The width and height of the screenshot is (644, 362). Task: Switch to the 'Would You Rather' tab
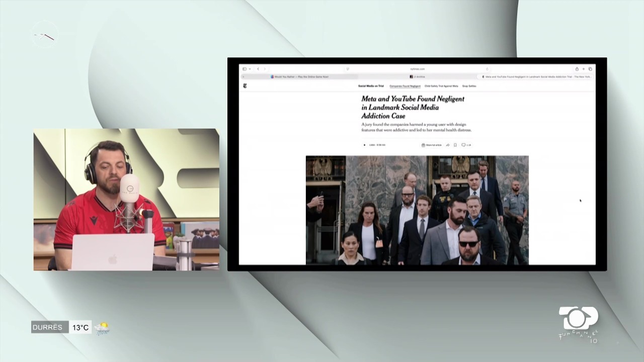click(x=299, y=77)
